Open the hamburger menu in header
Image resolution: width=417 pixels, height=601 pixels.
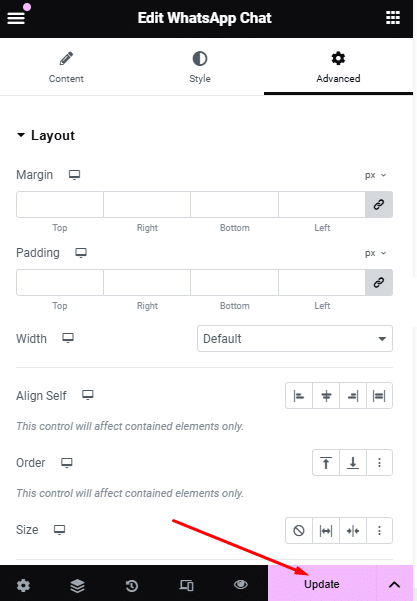click(x=16, y=18)
